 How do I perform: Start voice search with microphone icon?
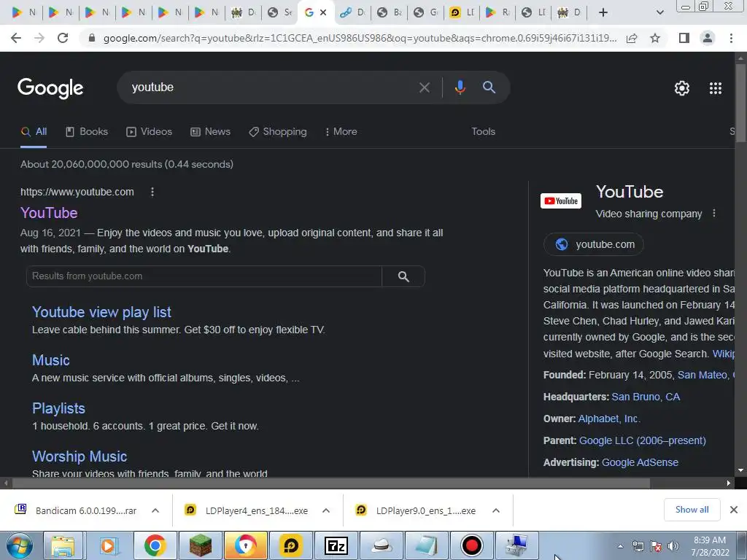click(460, 87)
